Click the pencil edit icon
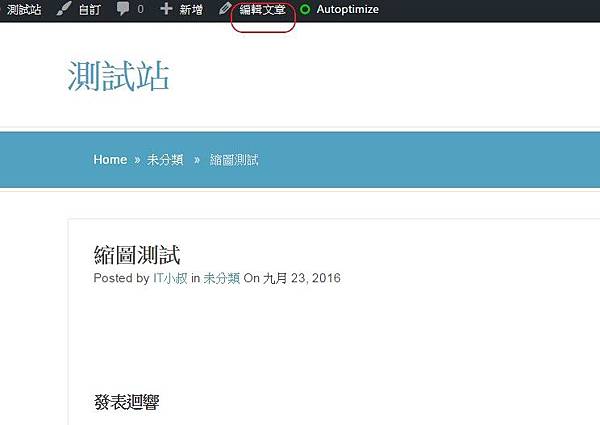 (x=225, y=9)
